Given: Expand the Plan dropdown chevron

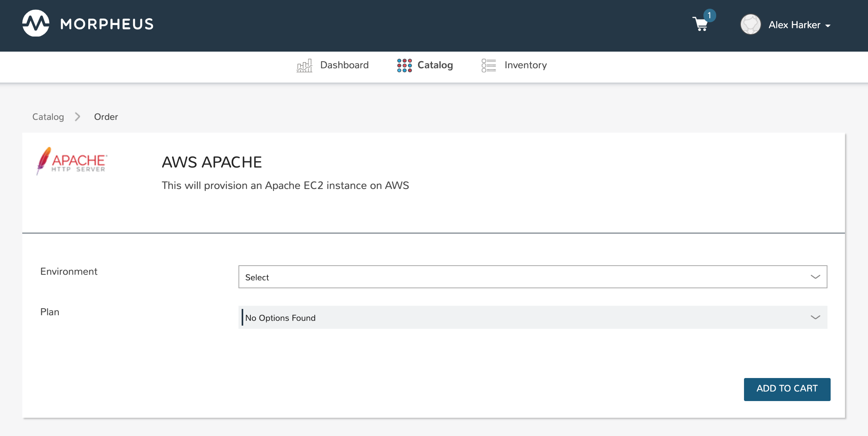Looking at the screenshot, I should [815, 317].
